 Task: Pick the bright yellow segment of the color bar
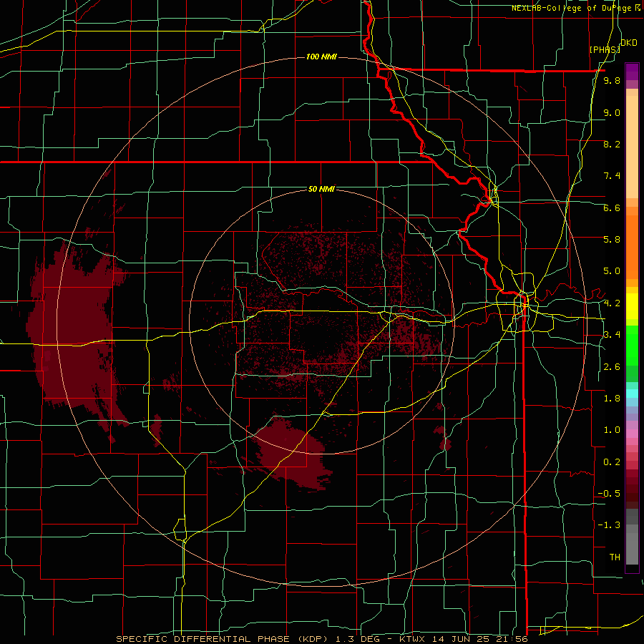[632, 306]
